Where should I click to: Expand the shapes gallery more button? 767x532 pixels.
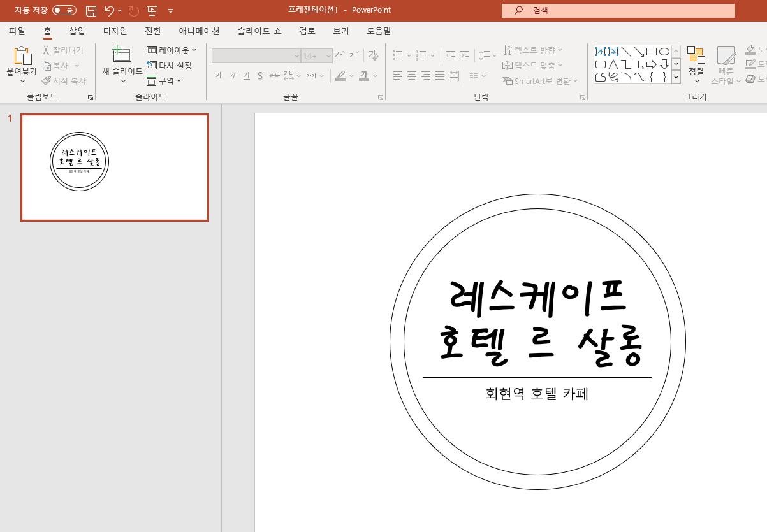coord(676,77)
